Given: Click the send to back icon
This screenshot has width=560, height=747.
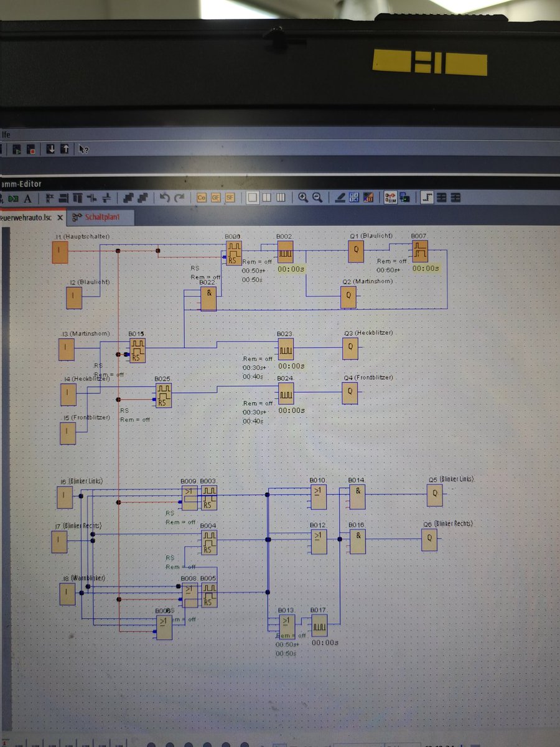Looking at the screenshot, I should (142, 198).
